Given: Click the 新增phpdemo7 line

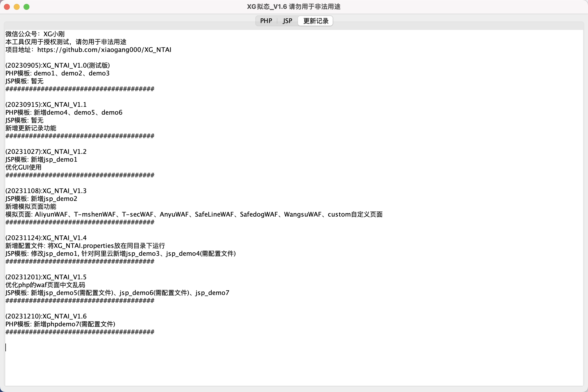Looking at the screenshot, I should [60, 324].
